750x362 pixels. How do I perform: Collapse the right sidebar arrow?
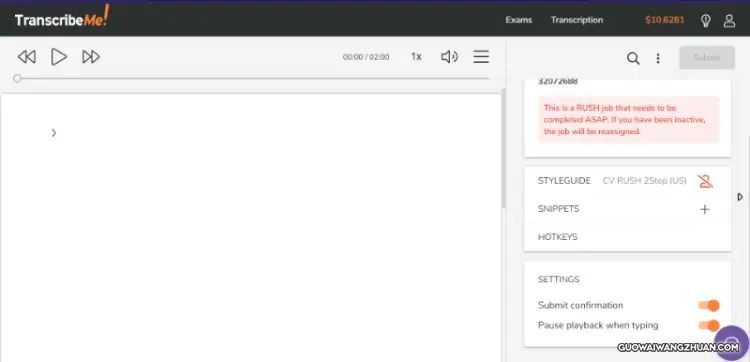point(740,197)
